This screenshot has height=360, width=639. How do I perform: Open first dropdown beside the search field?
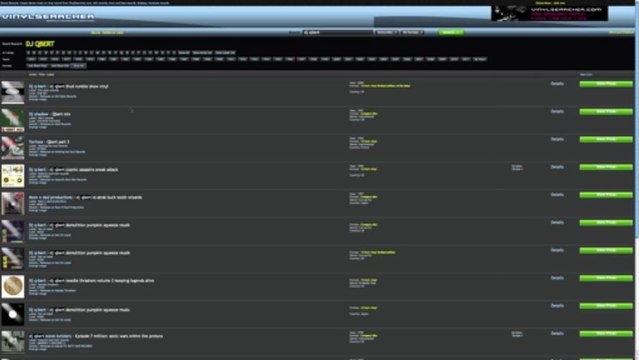click(387, 32)
